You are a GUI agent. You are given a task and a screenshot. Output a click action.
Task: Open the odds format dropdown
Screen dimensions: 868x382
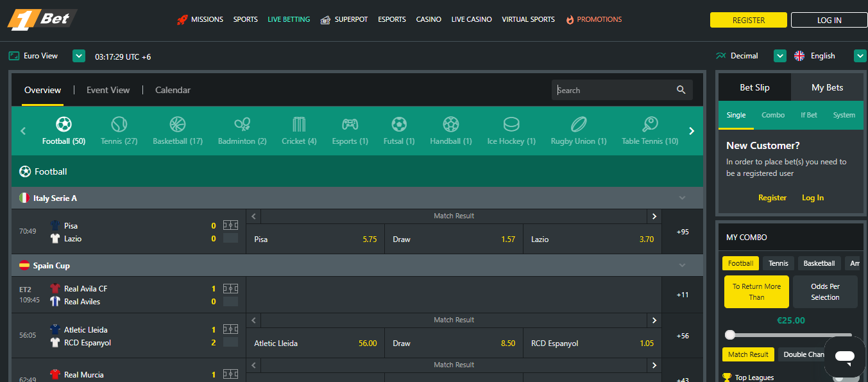[779, 56]
